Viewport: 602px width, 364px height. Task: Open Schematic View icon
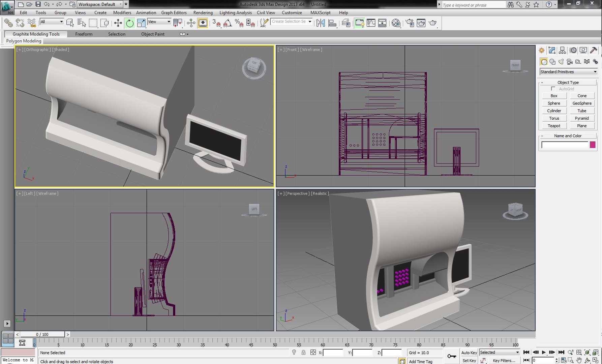pyautogui.click(x=382, y=23)
